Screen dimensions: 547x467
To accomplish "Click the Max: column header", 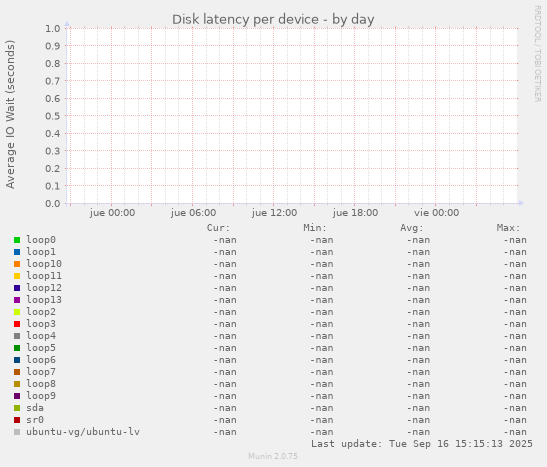I will 509,228.
